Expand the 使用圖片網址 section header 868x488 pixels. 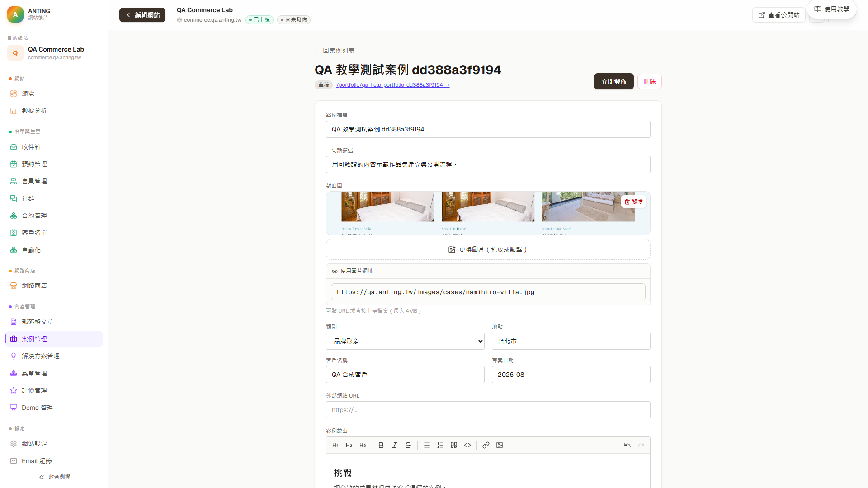(488, 271)
